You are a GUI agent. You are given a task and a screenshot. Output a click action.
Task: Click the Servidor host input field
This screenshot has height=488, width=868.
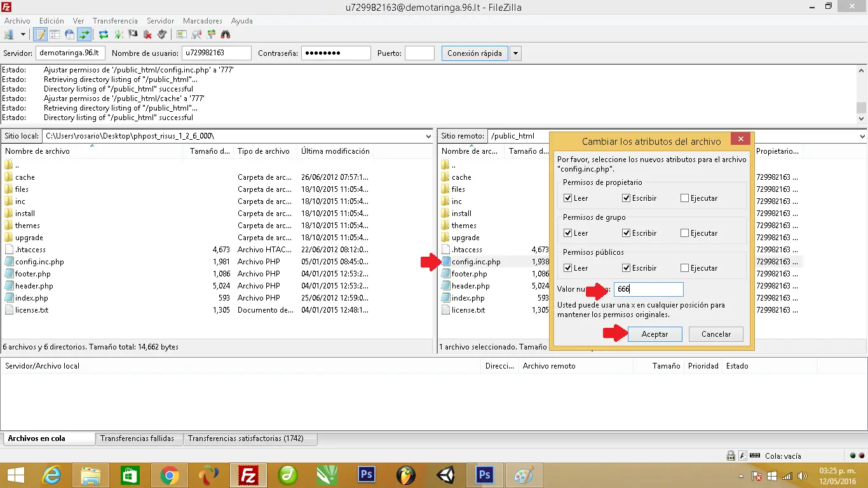(71, 53)
